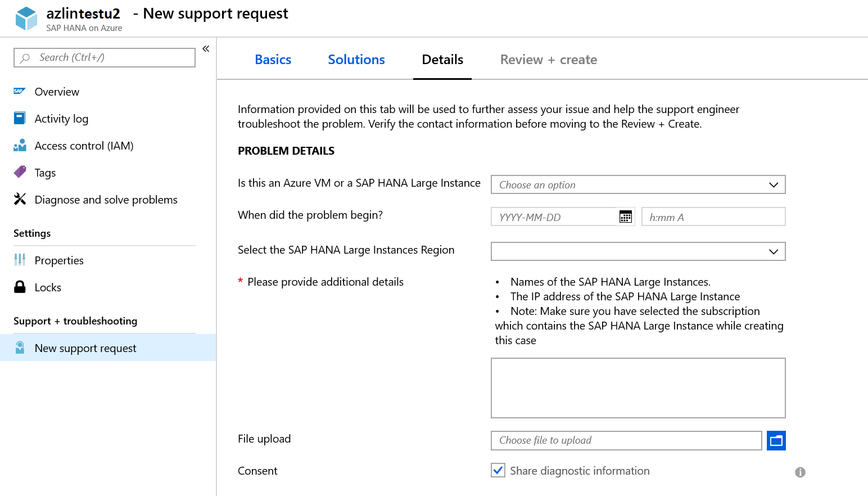Go to the Review + create tab
Viewport: 868px width, 496px height.
549,60
